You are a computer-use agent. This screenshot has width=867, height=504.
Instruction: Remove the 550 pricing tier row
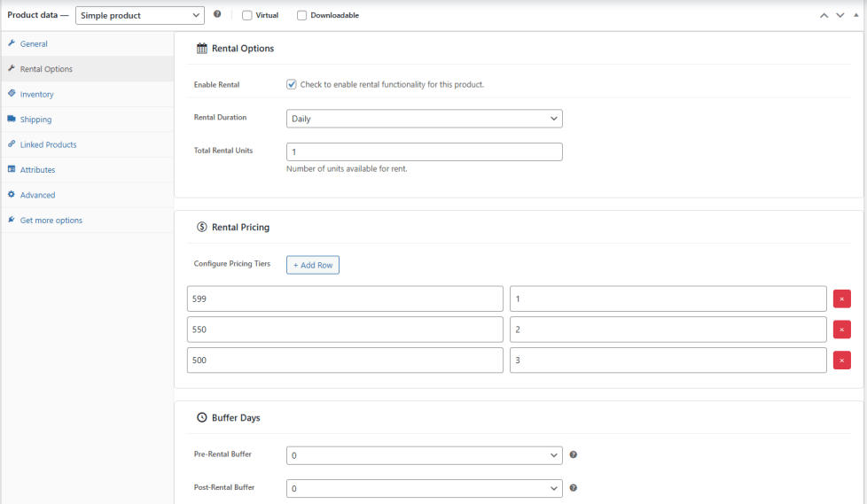(841, 330)
